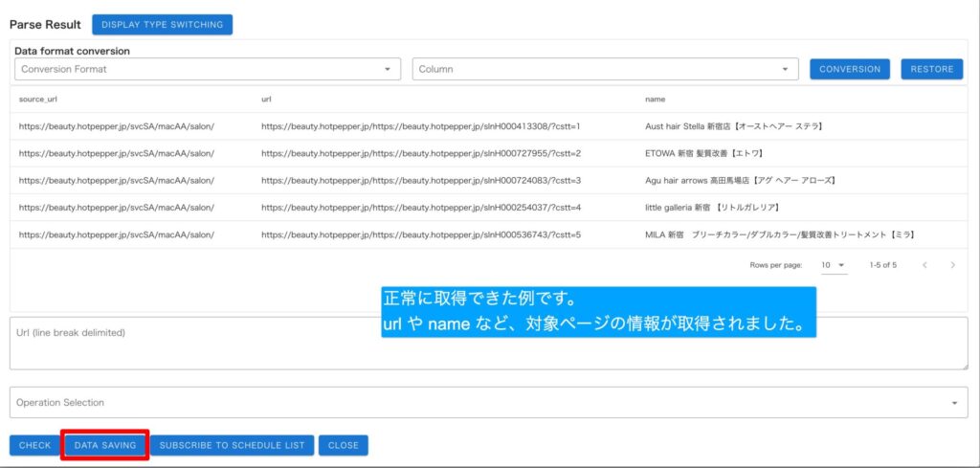Open the Conversion Format dropdown
Screen dimensions: 980x468
click(x=208, y=69)
